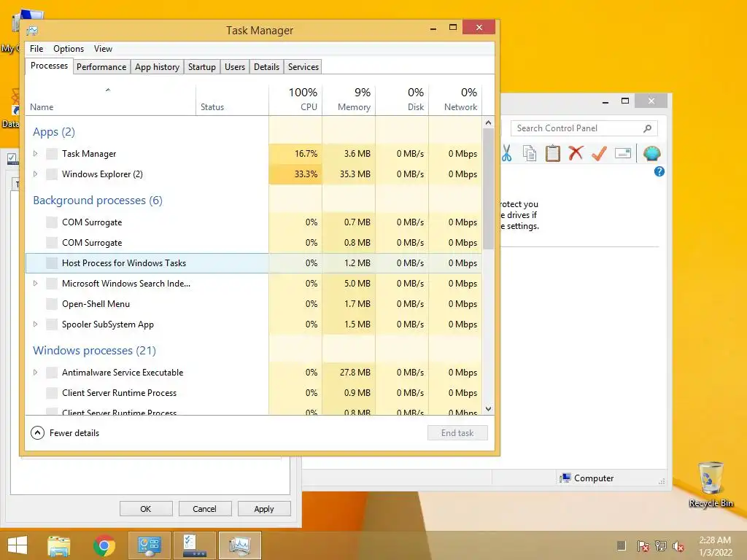Viewport: 747px width, 560px height.
Task: Click the icon beside Open-Shell Menu process
Action: click(52, 304)
